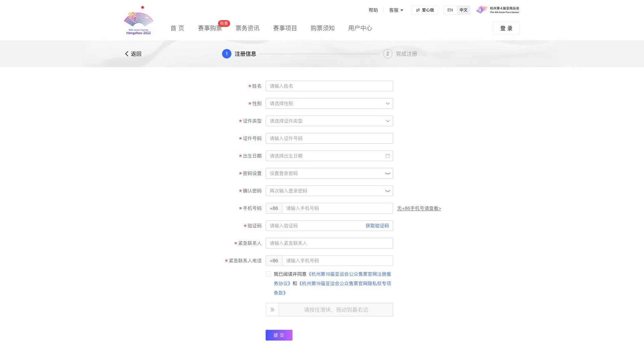Screen dimensions: 644x356
Task: Check the agreement checkbox 我已阅读并同意
Action: click(268, 274)
